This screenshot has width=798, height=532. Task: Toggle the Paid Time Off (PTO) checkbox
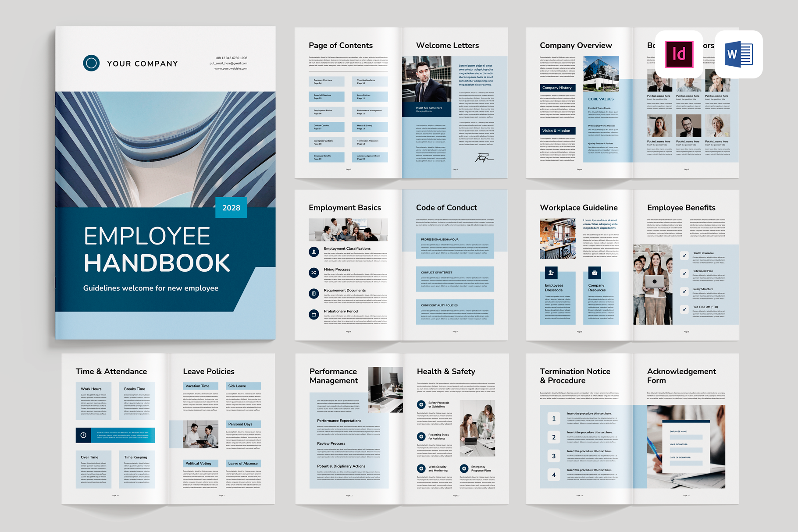point(684,309)
